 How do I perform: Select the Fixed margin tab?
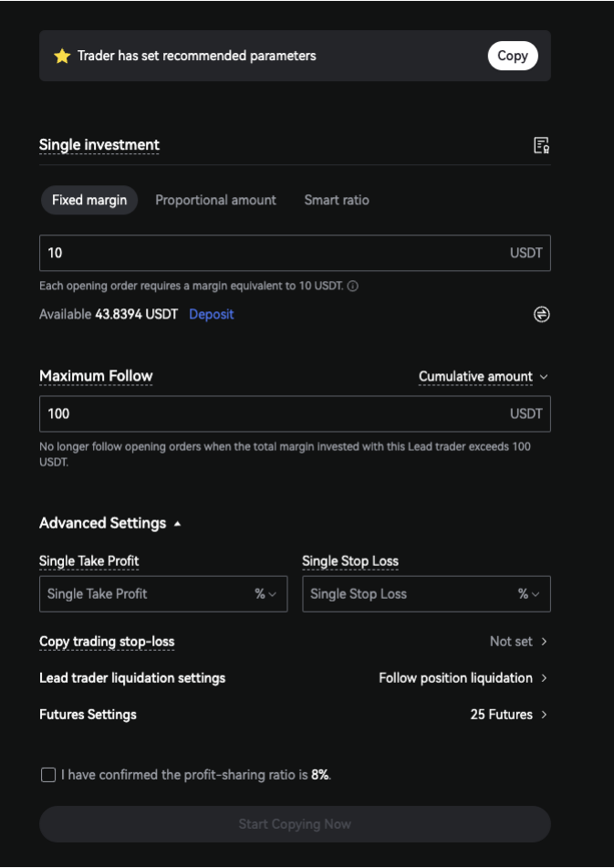tap(89, 200)
